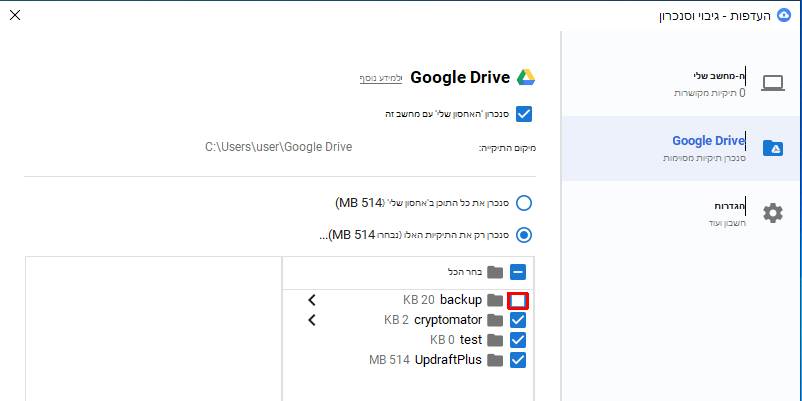Click the KB 20 size for backup
This screenshot has height=401, width=802.
pos(419,300)
